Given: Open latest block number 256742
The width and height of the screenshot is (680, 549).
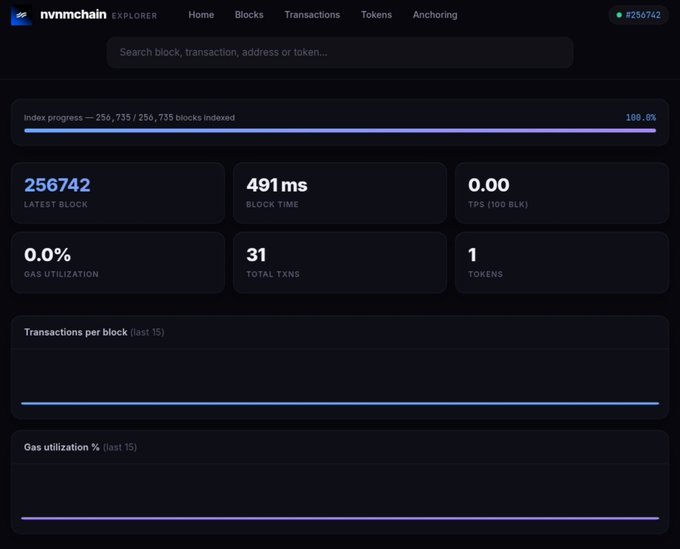Looking at the screenshot, I should click(x=57, y=185).
